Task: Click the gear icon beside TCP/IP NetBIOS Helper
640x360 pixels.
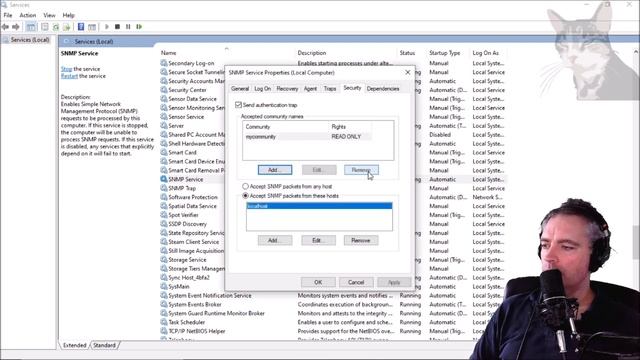Action: pyautogui.click(x=164, y=331)
